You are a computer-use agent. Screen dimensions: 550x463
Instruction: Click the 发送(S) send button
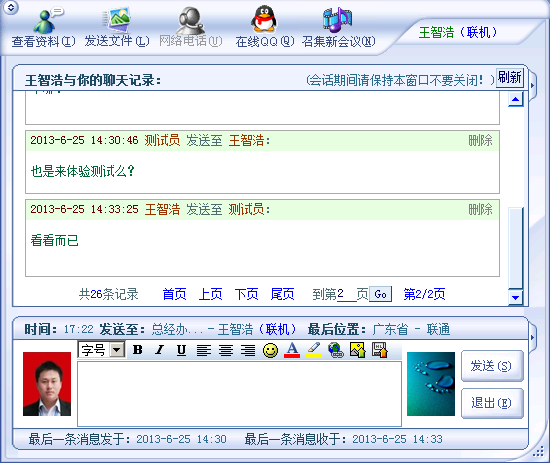(x=492, y=366)
